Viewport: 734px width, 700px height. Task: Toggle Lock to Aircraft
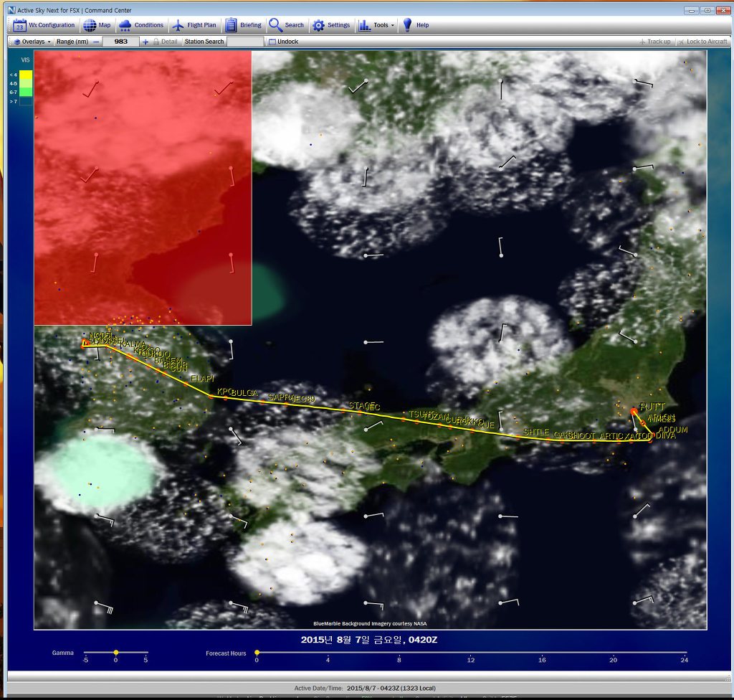coord(702,42)
